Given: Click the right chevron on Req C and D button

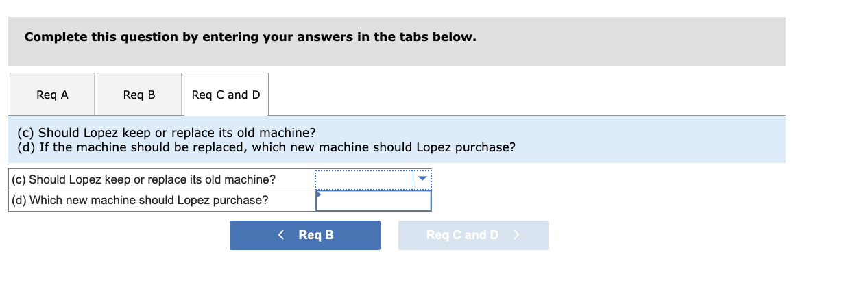Looking at the screenshot, I should click(x=516, y=235).
